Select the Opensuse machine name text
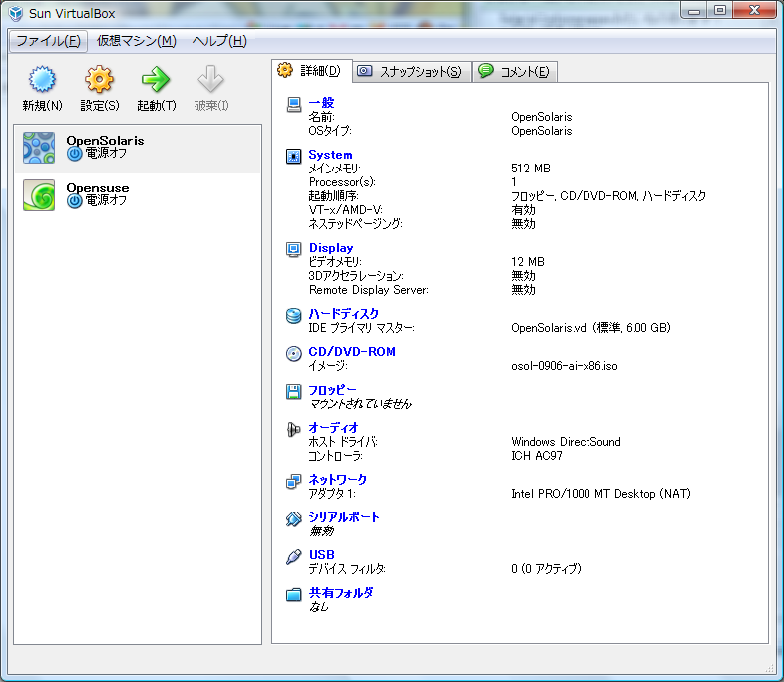Viewport: 784px width, 682px height. click(x=98, y=188)
